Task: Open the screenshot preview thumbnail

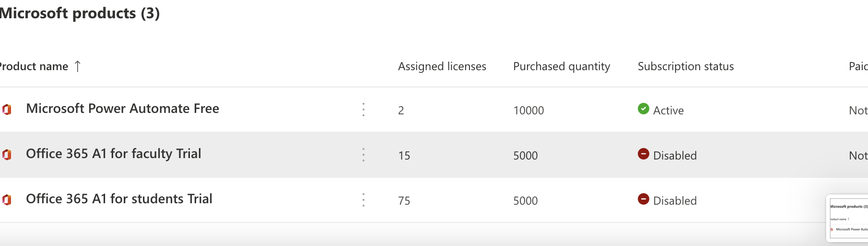Action: pos(848,219)
